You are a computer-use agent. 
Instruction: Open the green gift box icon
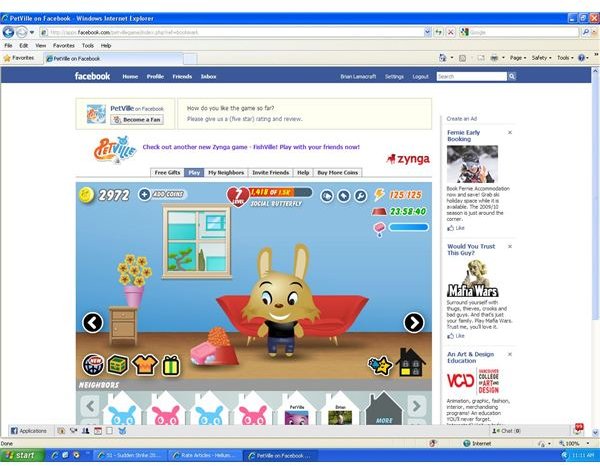coord(171,365)
